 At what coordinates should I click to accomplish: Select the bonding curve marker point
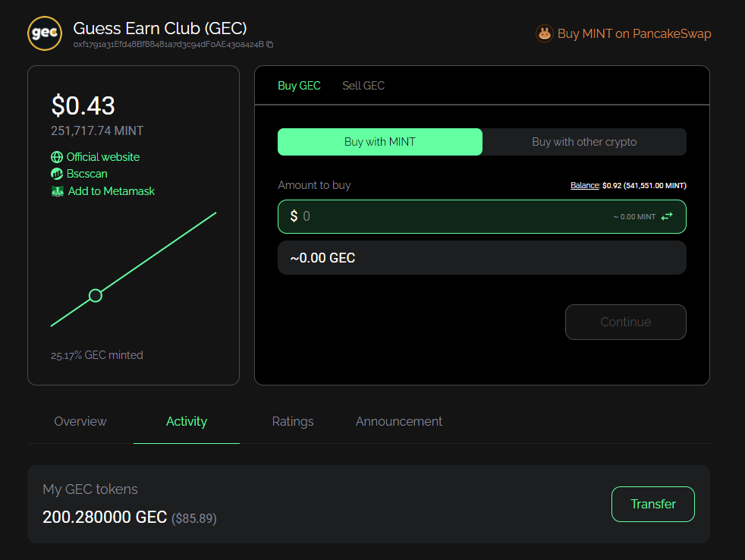point(96,296)
